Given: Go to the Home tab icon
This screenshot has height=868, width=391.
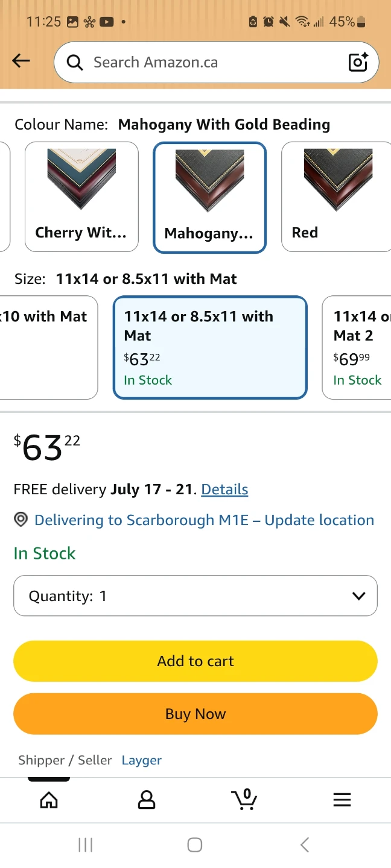Looking at the screenshot, I should point(49,800).
